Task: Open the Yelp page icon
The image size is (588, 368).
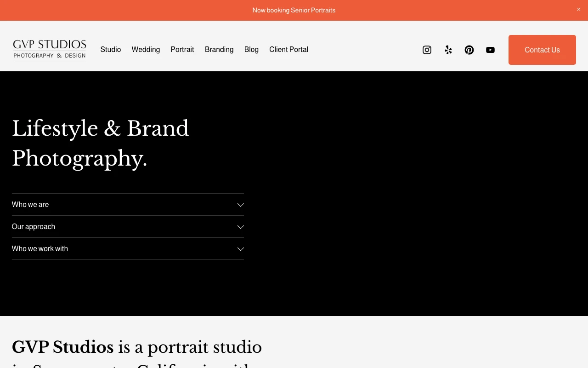Action: point(448,50)
